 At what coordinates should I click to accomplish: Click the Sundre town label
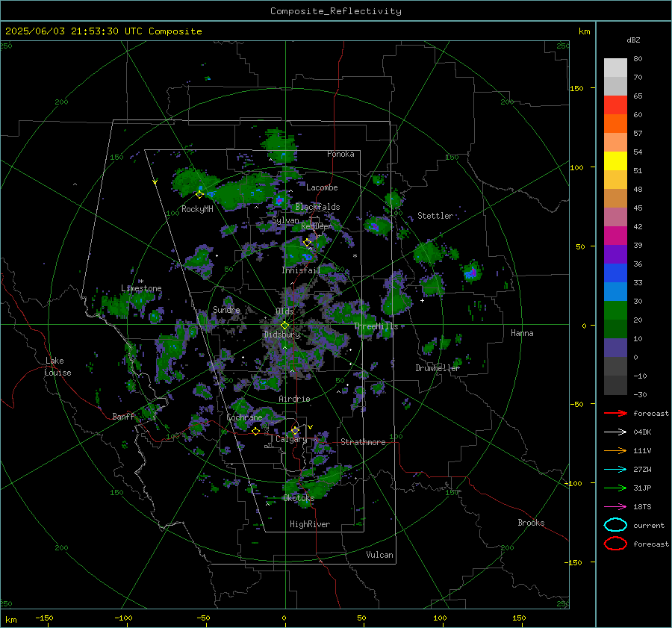coord(226,309)
